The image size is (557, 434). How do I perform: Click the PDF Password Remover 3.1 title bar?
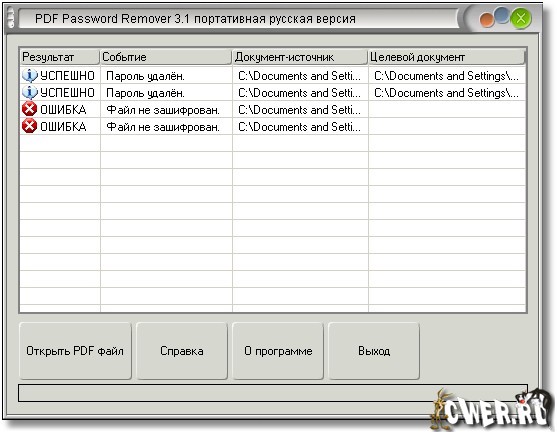(238, 18)
